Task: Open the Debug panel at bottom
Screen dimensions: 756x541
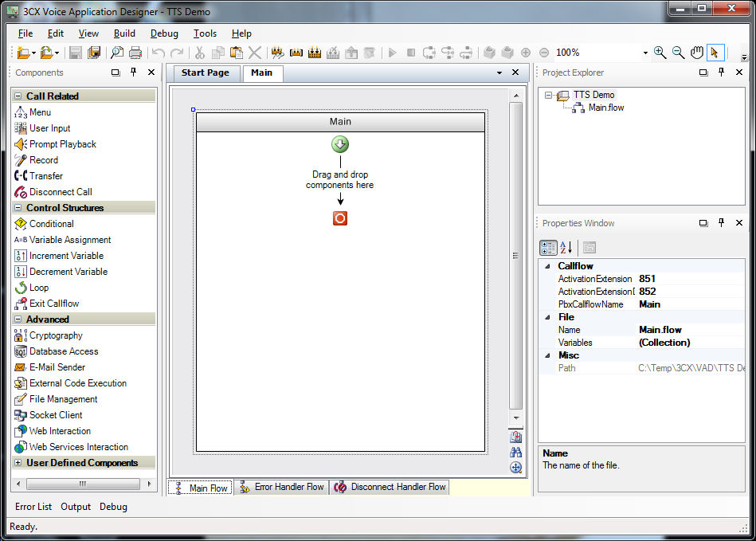Action: (113, 507)
